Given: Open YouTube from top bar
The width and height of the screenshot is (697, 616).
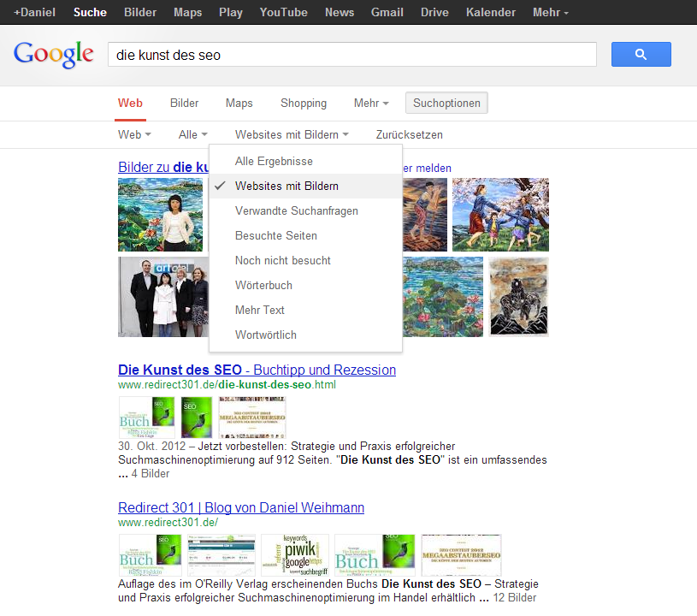Looking at the screenshot, I should 284,12.
